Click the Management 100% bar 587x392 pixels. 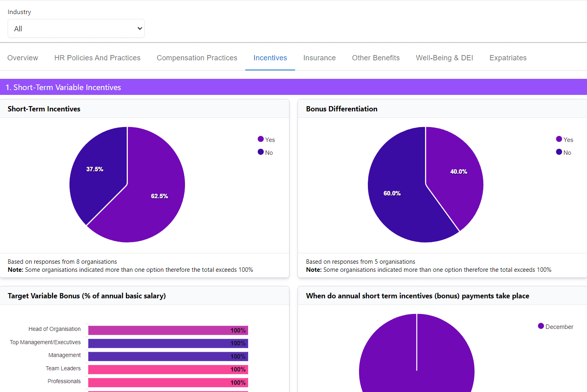pyautogui.click(x=168, y=356)
